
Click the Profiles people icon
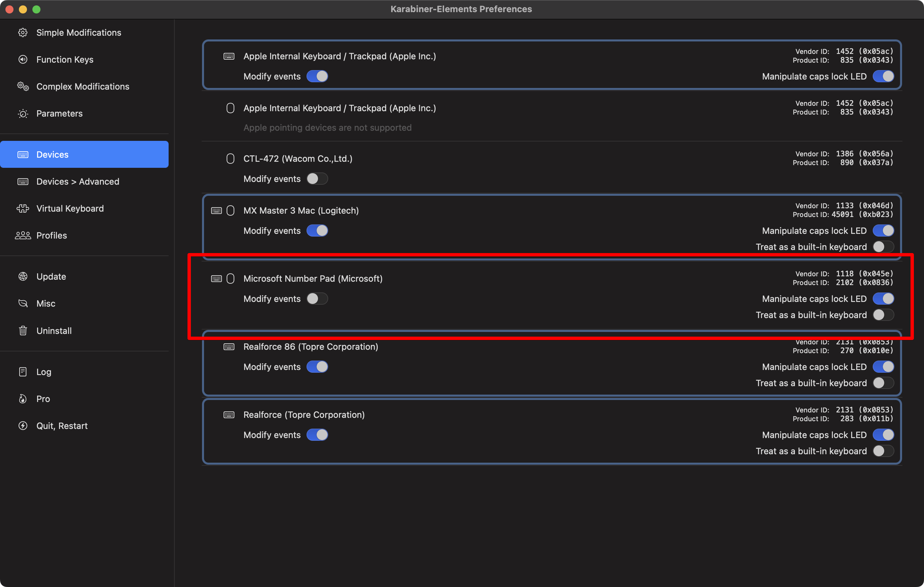click(23, 236)
